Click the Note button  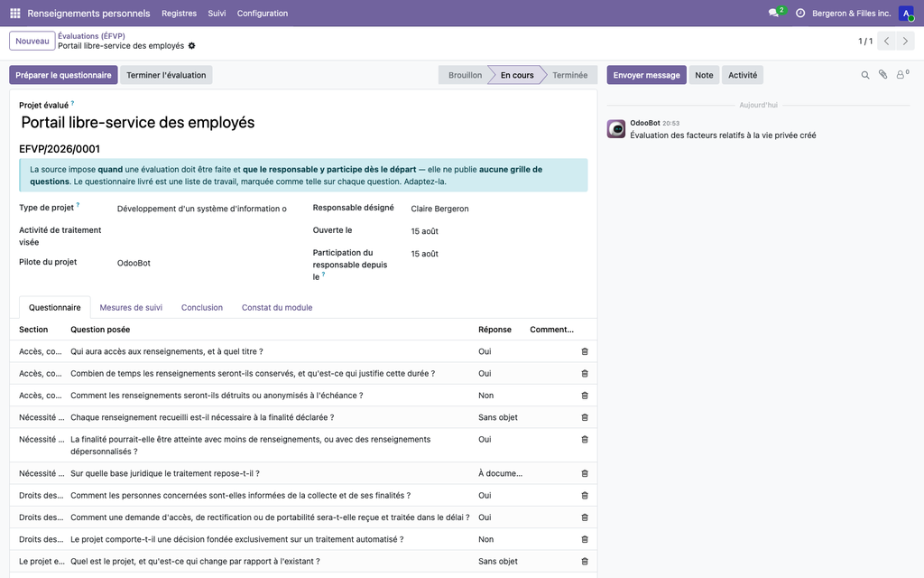pos(704,75)
